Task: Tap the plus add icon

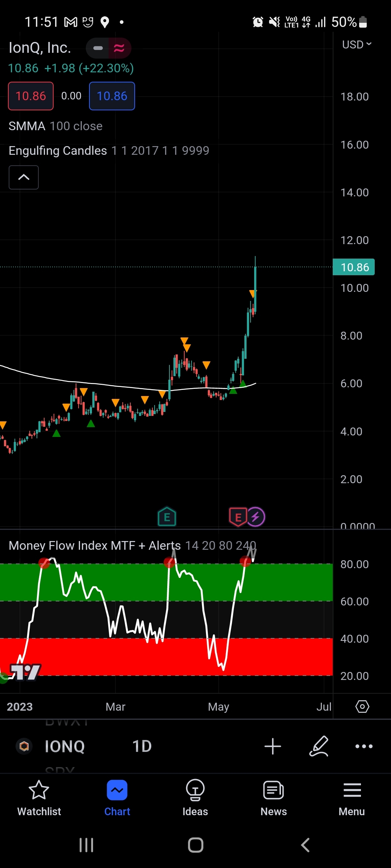Action: point(273,746)
